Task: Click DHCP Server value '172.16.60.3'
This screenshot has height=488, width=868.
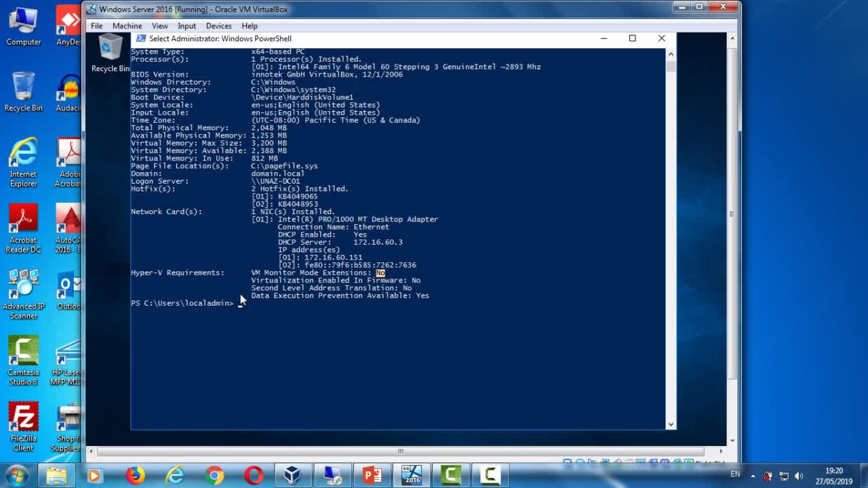Action: click(x=378, y=242)
